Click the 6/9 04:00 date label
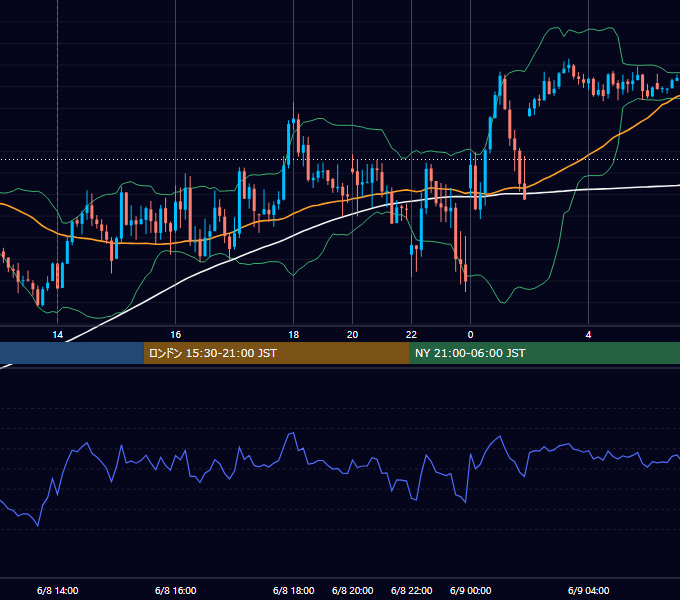 (x=588, y=590)
